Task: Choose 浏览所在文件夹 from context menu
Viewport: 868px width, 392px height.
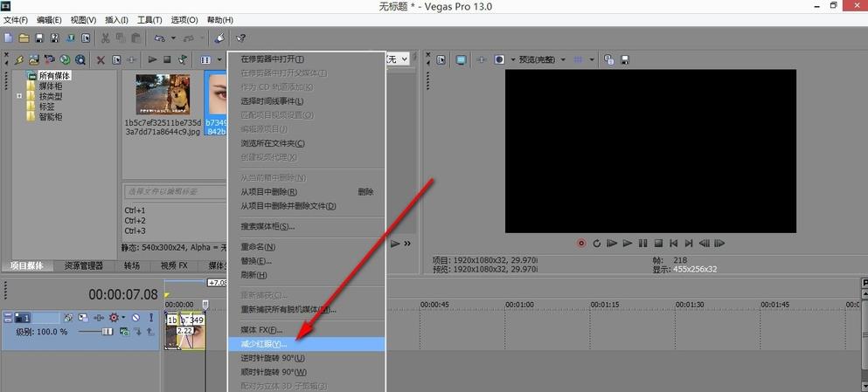Action: (x=306, y=143)
